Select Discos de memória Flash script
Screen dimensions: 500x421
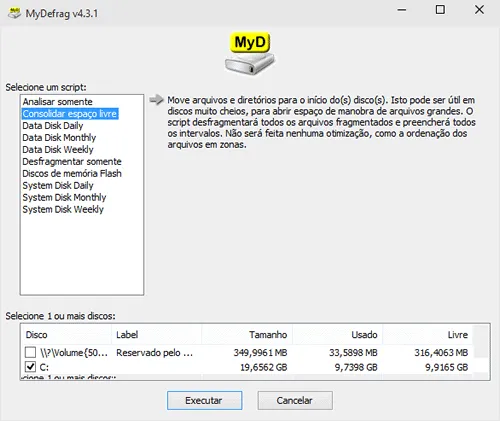click(x=72, y=174)
